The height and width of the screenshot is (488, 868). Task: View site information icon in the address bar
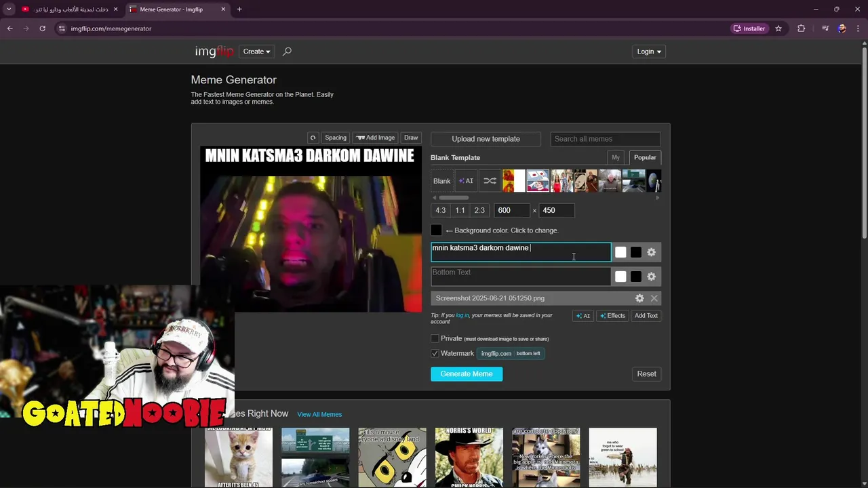click(x=62, y=28)
